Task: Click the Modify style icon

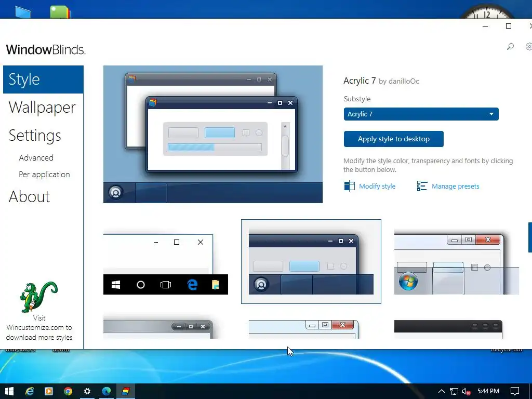Action: pos(349,186)
